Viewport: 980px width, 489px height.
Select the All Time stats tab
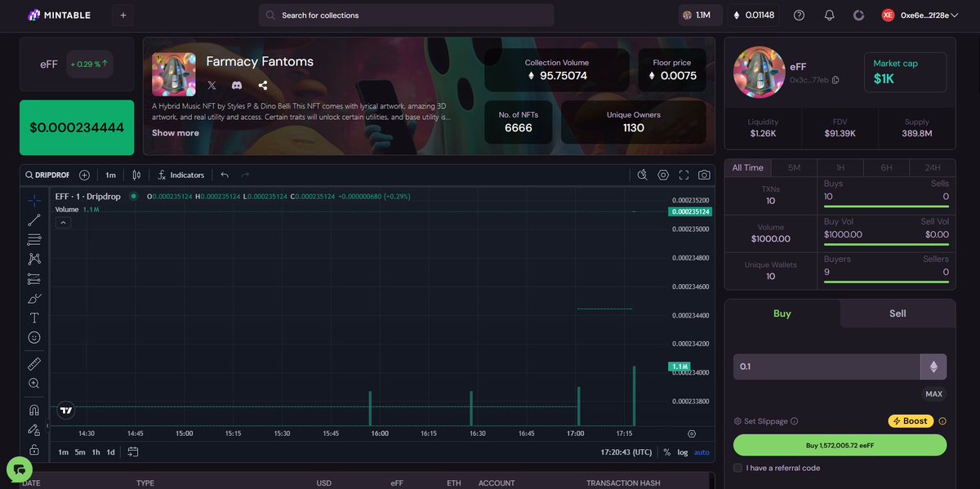(x=748, y=167)
